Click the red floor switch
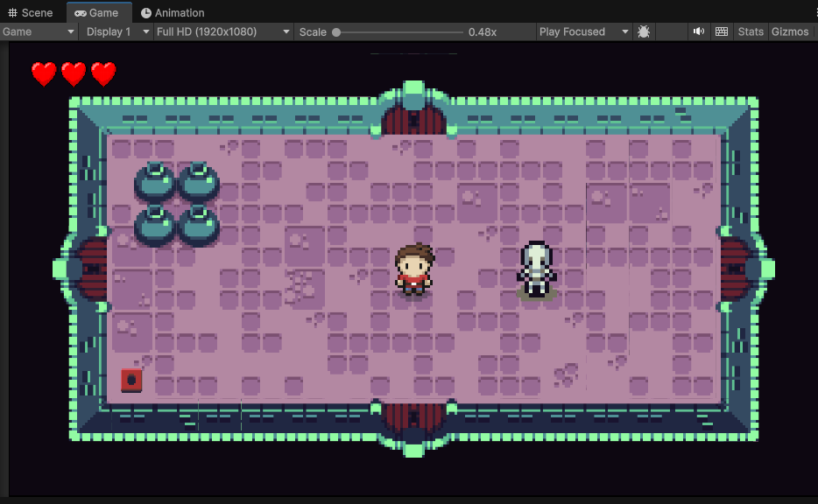This screenshot has height=504, width=818. coord(131,380)
